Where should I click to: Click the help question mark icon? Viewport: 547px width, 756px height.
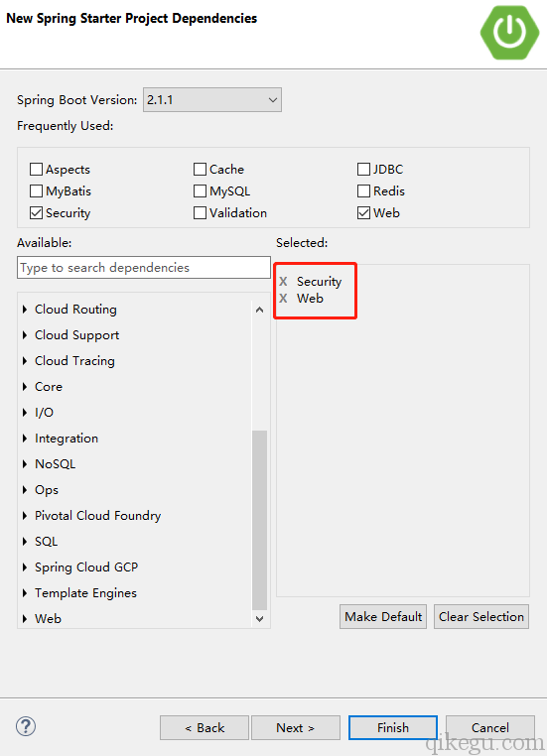click(x=26, y=726)
